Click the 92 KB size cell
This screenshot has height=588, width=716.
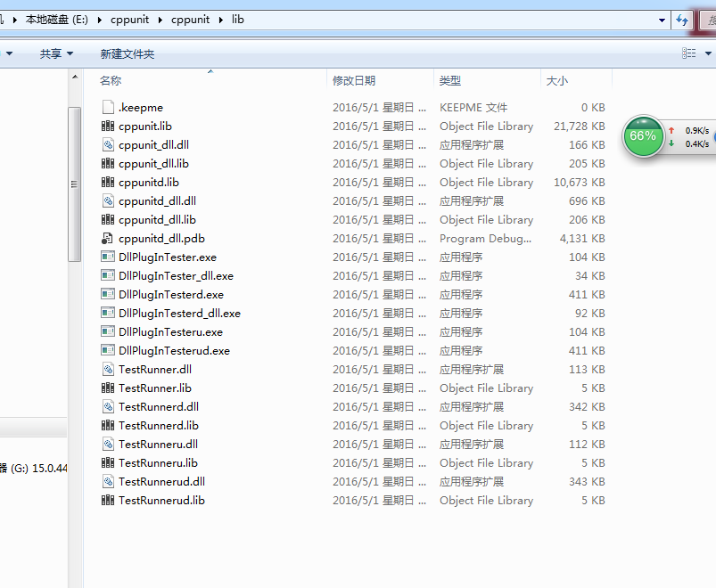click(590, 313)
